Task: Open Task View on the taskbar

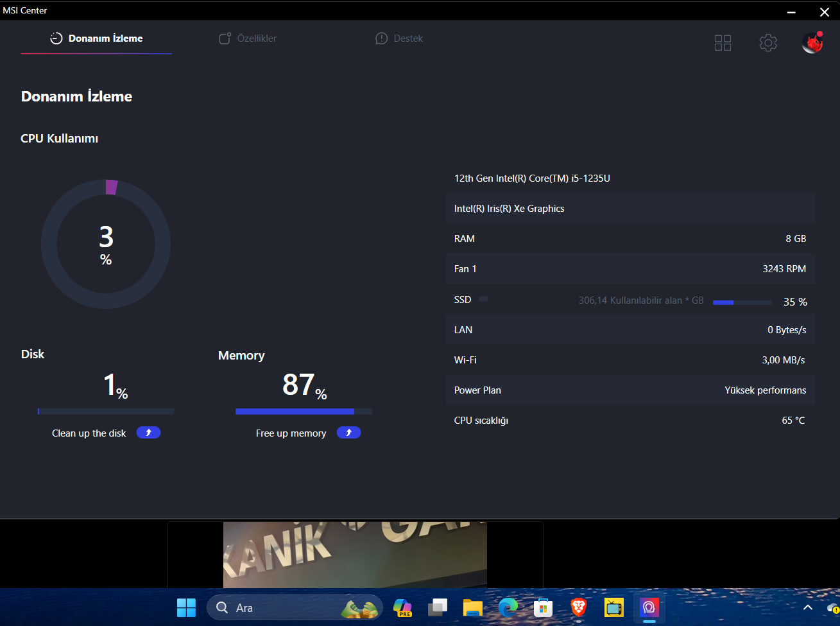Action: (x=438, y=607)
